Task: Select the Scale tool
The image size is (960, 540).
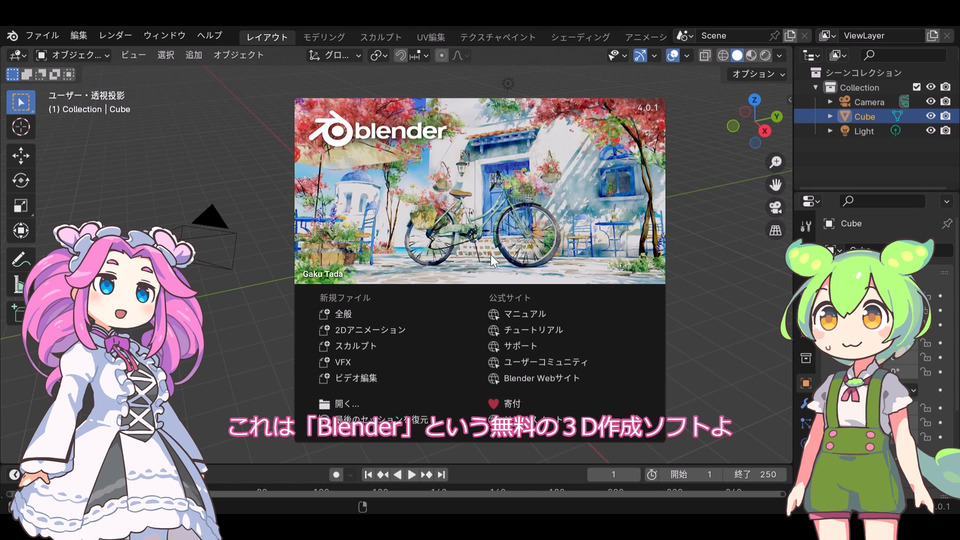Action: coord(21,206)
